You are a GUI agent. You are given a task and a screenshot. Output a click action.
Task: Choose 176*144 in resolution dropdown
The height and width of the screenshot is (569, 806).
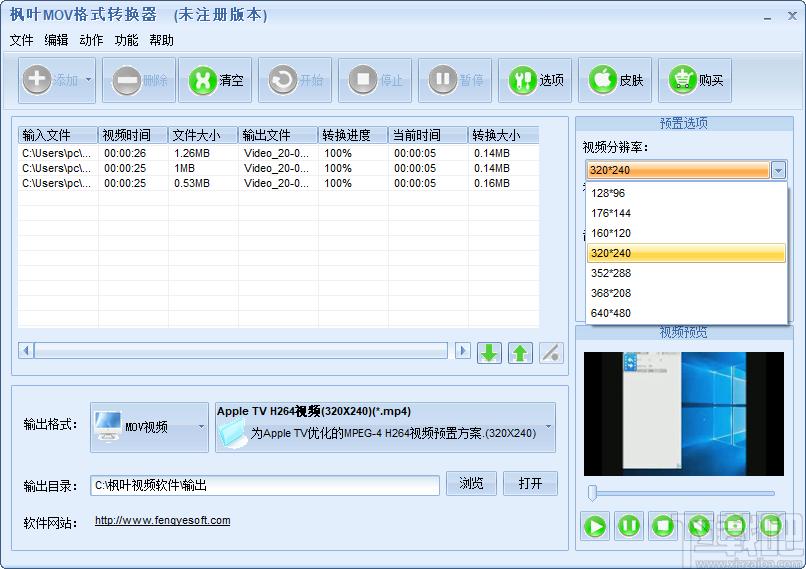pos(686,213)
